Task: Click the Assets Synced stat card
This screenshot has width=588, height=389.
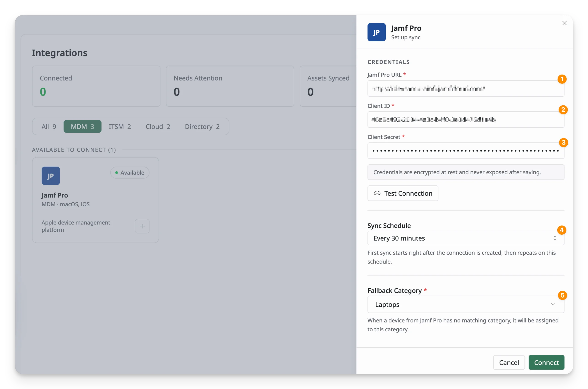Action: [328, 86]
